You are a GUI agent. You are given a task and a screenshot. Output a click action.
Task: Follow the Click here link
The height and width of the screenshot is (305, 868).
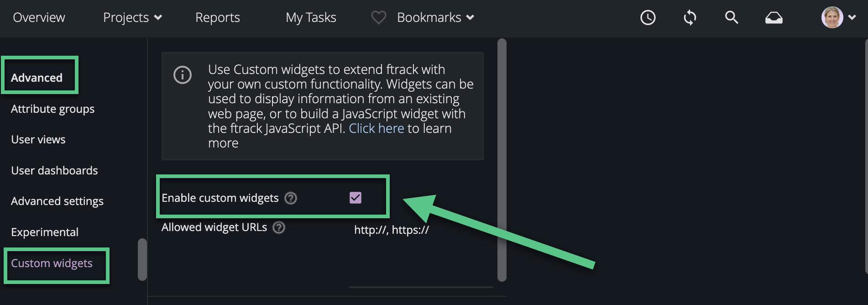(x=376, y=128)
